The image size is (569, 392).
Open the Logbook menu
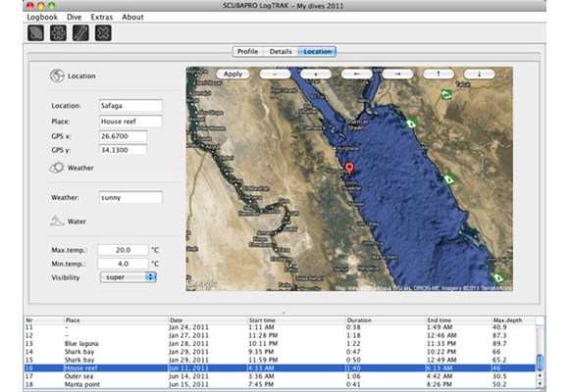pyautogui.click(x=42, y=17)
